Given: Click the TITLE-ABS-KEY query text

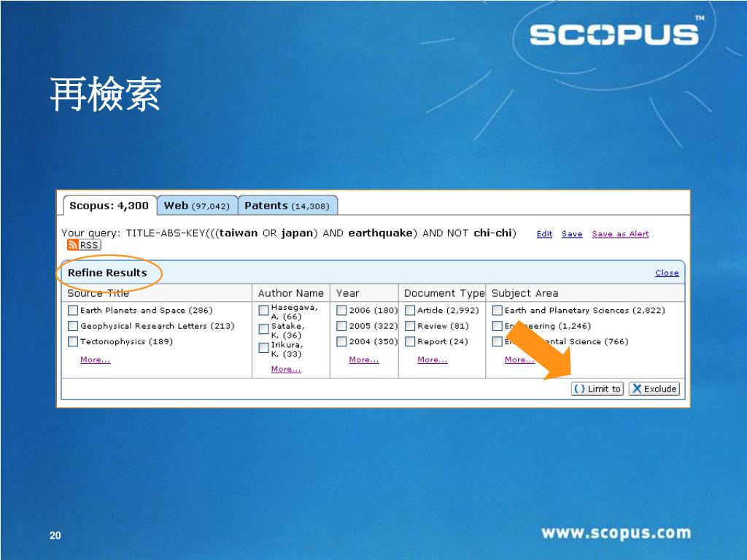Looking at the screenshot, I should click(x=321, y=233).
